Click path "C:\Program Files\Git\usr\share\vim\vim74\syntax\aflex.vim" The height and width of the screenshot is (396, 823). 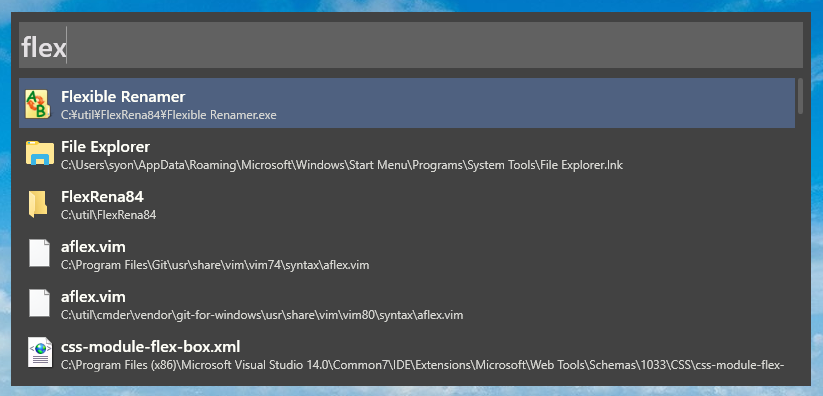[215, 265]
